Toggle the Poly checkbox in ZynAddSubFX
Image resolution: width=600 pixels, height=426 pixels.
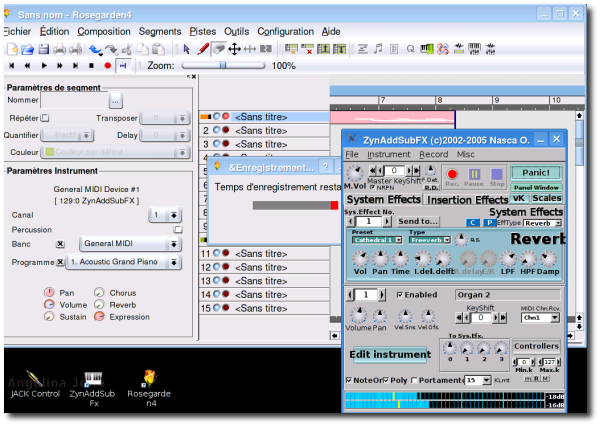click(x=386, y=380)
